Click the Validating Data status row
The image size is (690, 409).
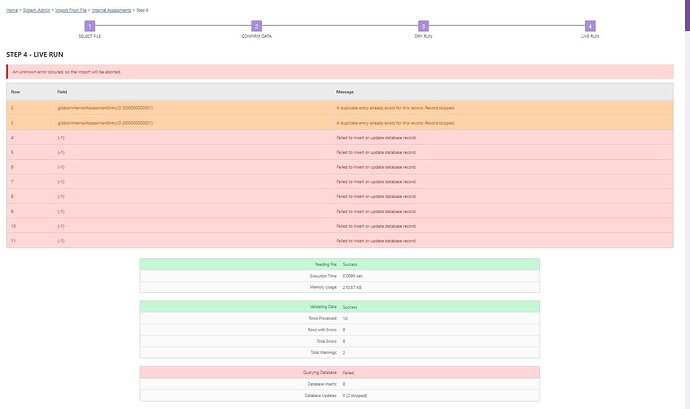click(339, 306)
